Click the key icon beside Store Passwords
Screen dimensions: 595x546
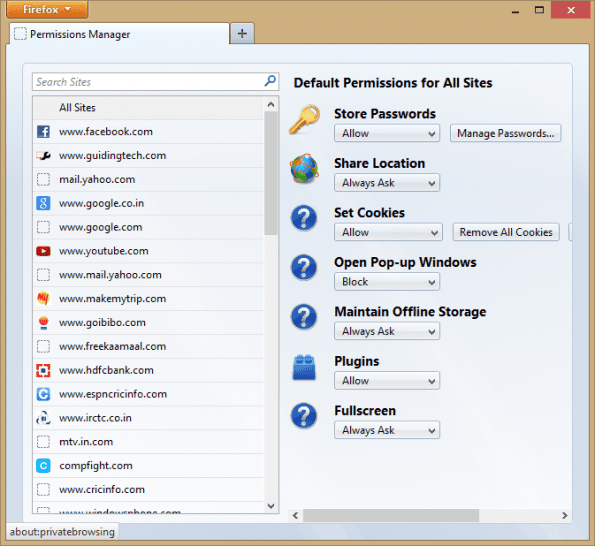(304, 119)
